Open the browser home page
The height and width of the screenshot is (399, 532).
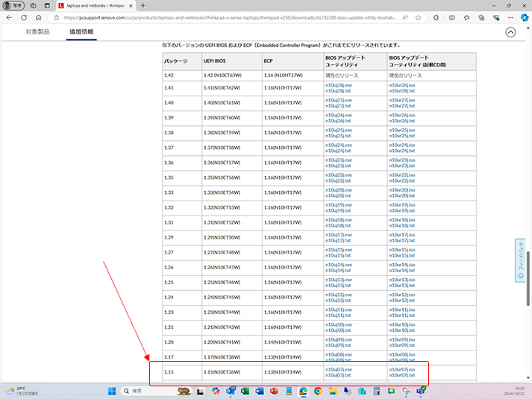38,18
